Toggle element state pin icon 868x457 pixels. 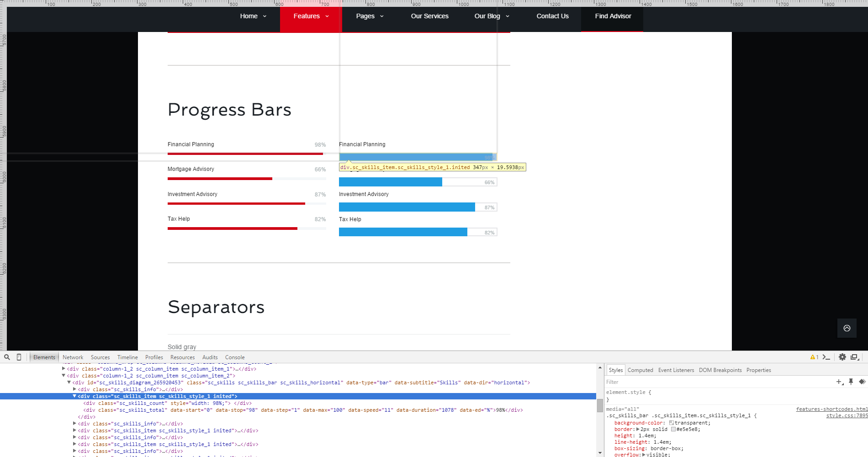(x=851, y=382)
